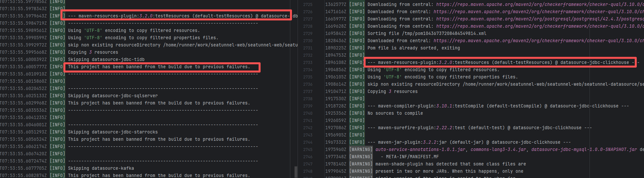Click the WARNING tag on line 2746
The image size is (644, 178).
click(x=361, y=157)
